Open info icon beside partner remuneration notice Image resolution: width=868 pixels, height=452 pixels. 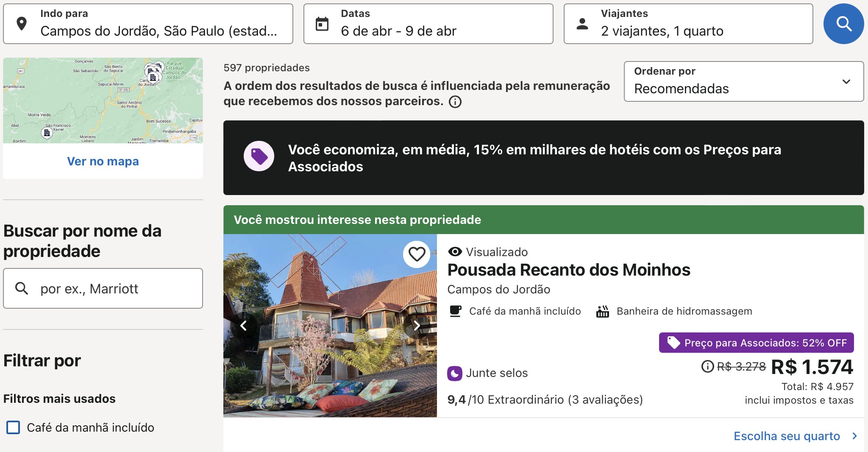click(x=455, y=102)
